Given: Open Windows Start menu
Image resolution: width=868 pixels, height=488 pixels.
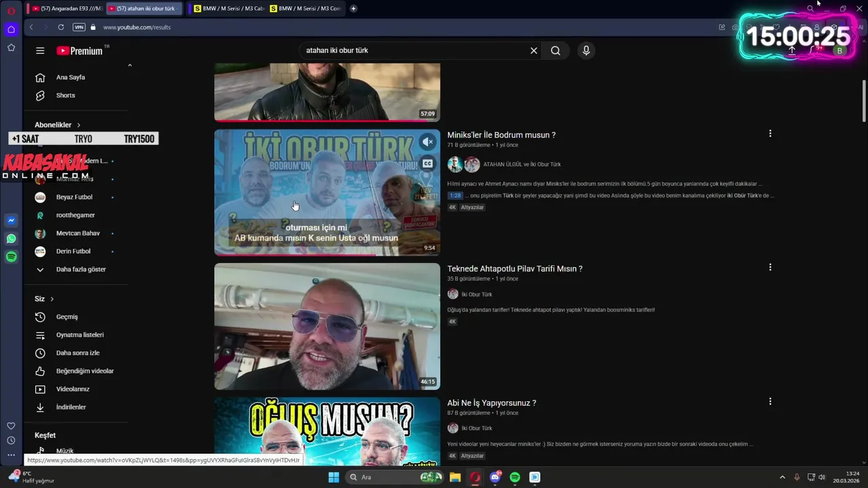Looking at the screenshot, I should tap(334, 477).
